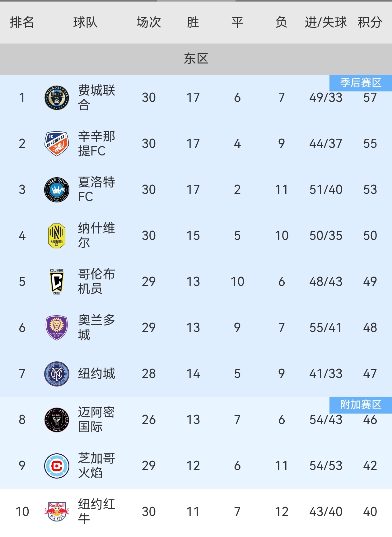Select the Nashville SC yellow badge
Image resolution: width=392 pixels, height=537 pixels.
pyautogui.click(x=57, y=236)
